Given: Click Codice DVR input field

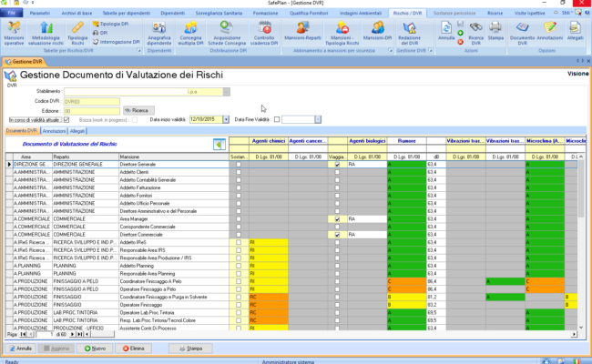Looking at the screenshot, I should click(x=92, y=102).
